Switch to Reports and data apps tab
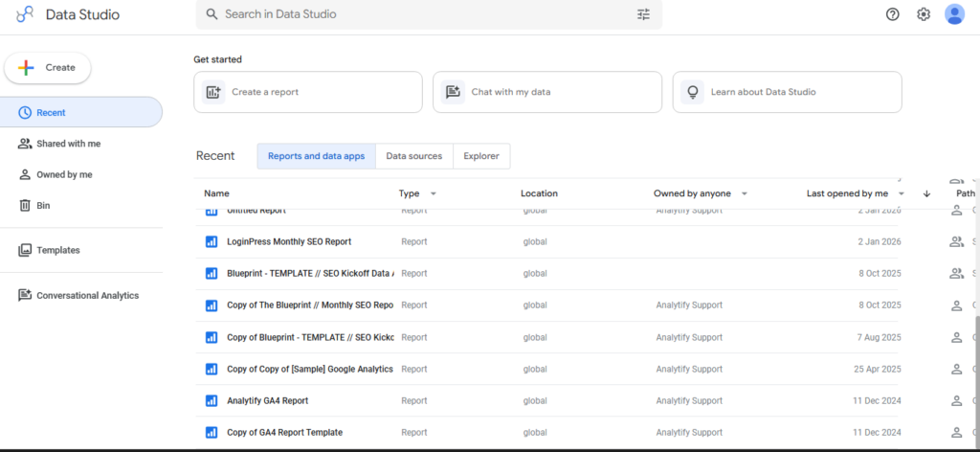 coord(316,156)
